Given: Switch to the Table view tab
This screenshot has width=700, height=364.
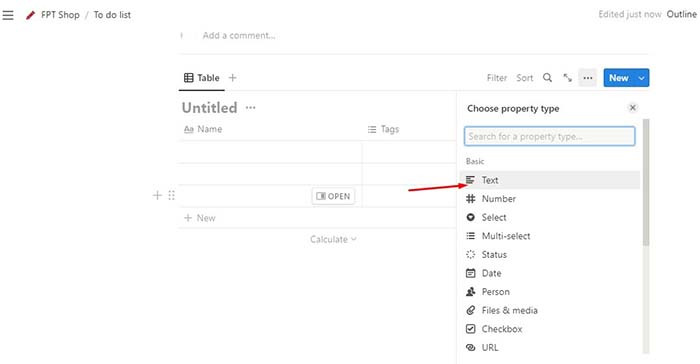Looking at the screenshot, I should point(202,78).
